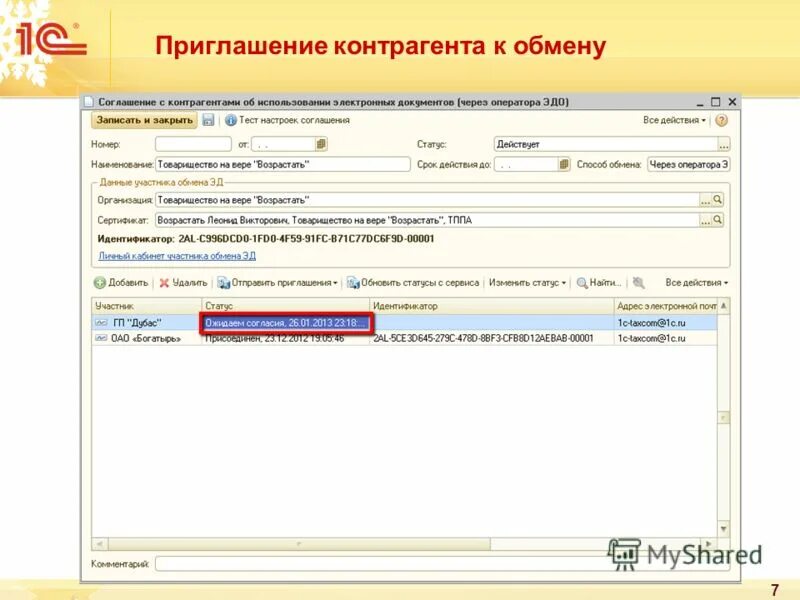Select the Найти magnifier icon
The image size is (800, 600).
coord(582,281)
